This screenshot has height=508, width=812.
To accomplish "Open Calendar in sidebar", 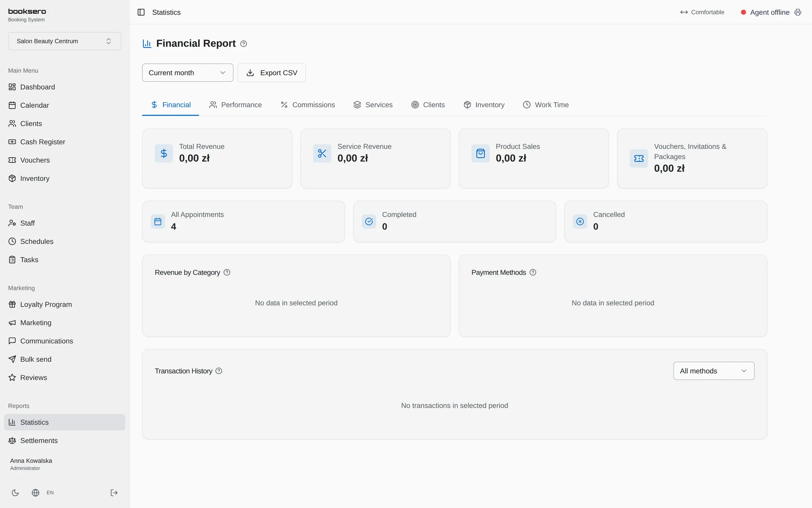I will pyautogui.click(x=65, y=105).
